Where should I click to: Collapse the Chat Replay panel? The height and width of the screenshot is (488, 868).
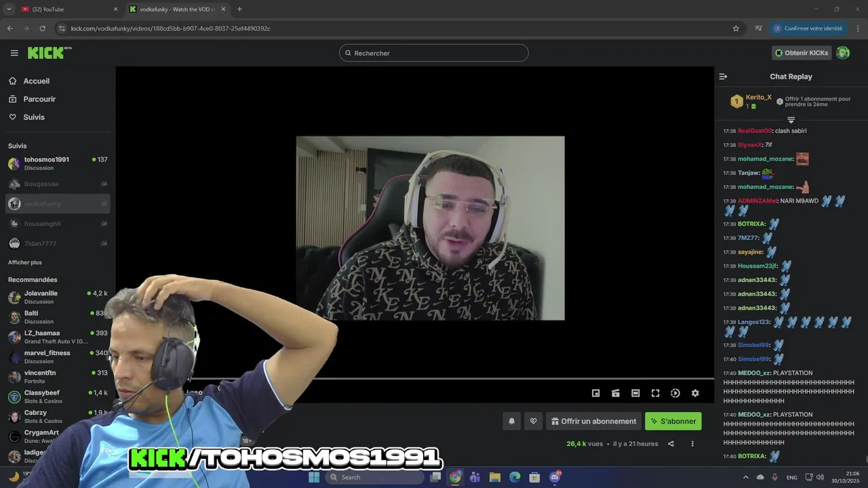tap(723, 77)
